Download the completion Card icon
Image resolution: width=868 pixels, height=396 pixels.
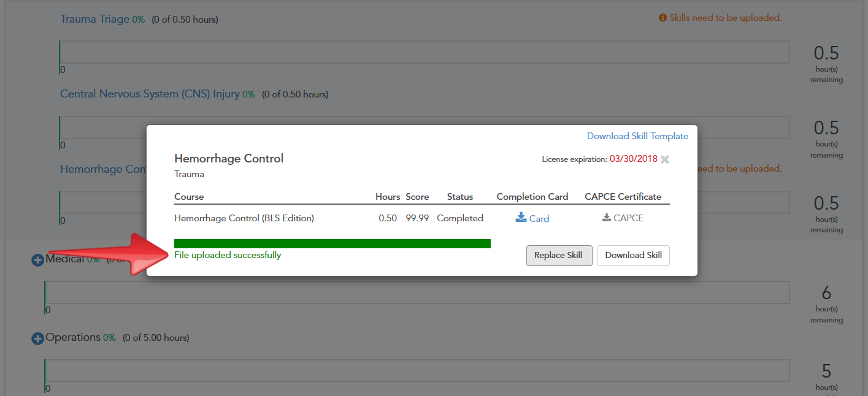tap(521, 218)
